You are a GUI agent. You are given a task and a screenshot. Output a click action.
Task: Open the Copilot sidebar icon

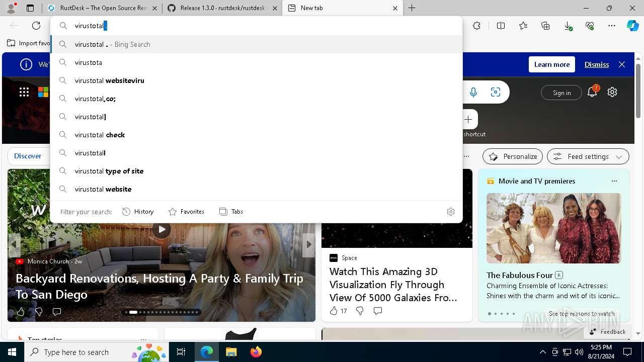pos(632,26)
